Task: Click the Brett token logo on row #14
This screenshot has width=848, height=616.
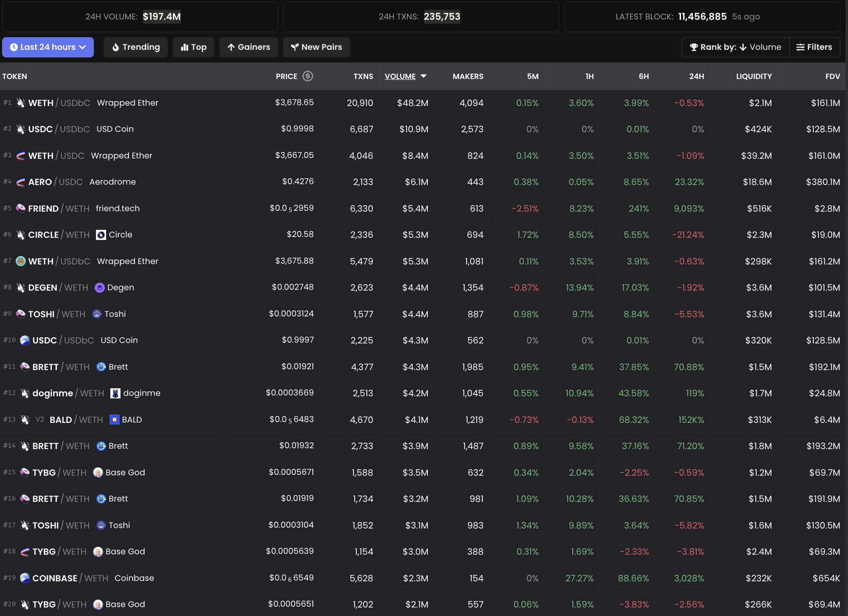Action: pos(101,446)
